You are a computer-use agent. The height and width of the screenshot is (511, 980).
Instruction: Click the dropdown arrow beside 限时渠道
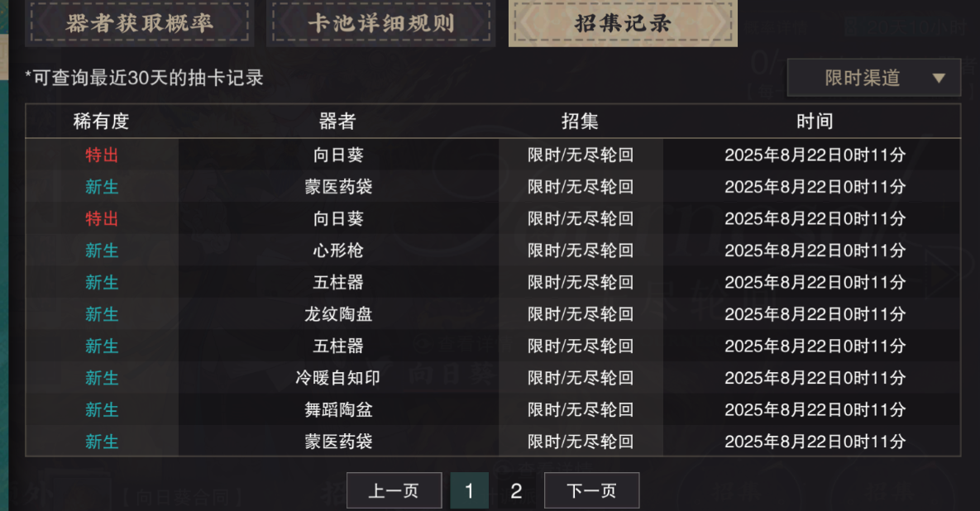[x=938, y=78]
